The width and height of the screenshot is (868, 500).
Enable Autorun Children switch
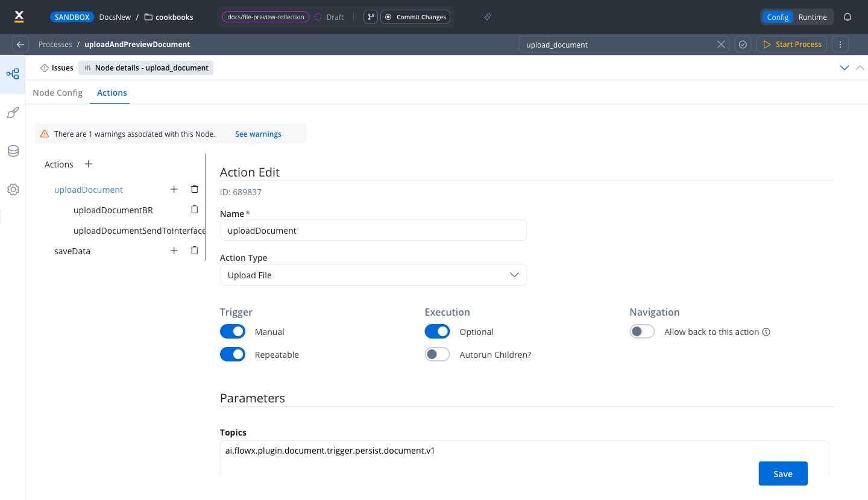point(438,354)
